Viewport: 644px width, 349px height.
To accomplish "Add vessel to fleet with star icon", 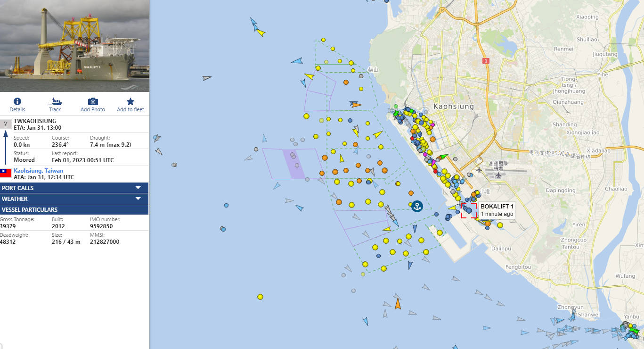I will (x=130, y=102).
